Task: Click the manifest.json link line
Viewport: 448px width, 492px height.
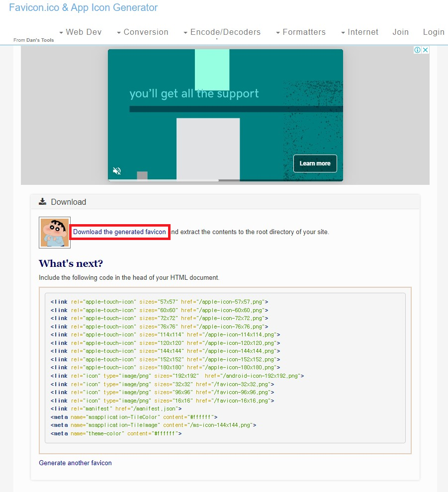Action: [x=116, y=409]
